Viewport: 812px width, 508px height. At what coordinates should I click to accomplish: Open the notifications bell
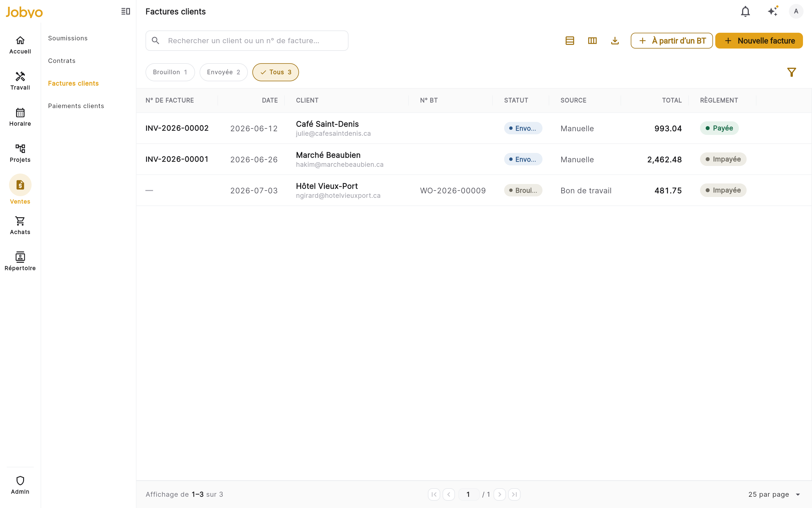(x=745, y=11)
